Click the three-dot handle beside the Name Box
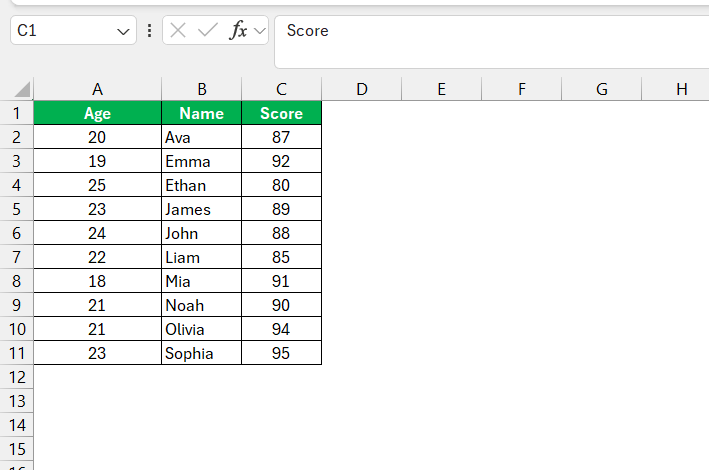The width and height of the screenshot is (709, 470). pos(149,31)
